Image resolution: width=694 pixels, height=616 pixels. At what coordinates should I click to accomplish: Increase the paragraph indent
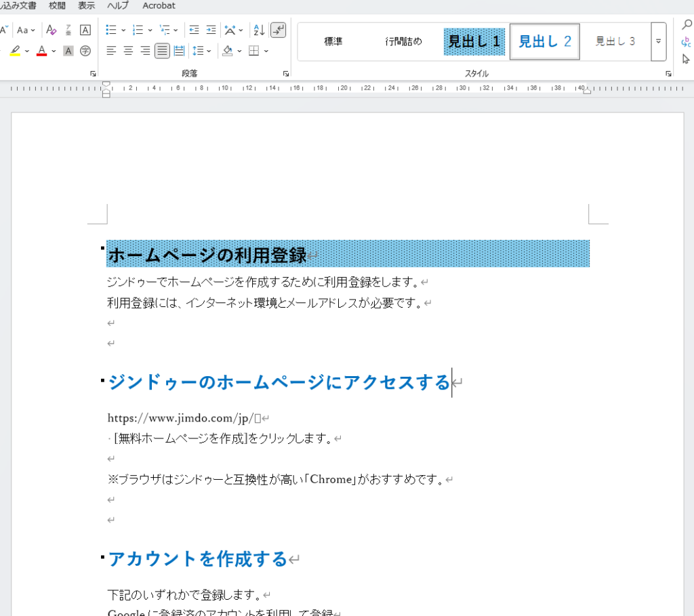[x=211, y=30]
